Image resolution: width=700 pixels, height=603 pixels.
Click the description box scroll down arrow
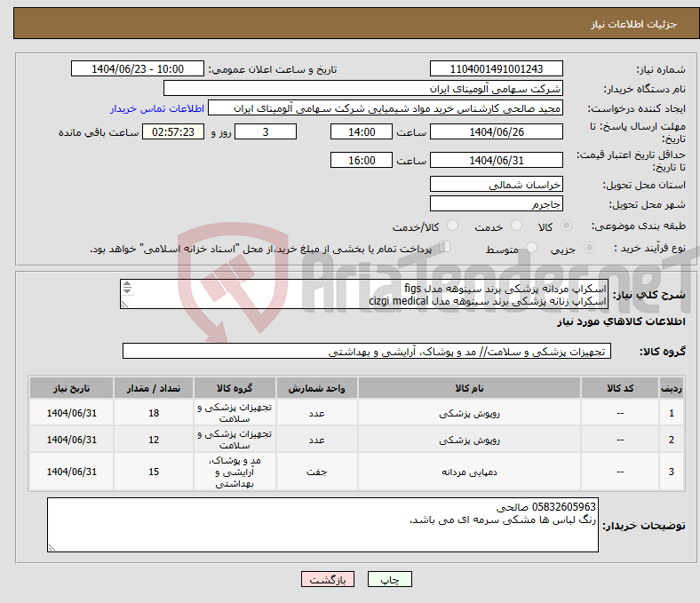(x=127, y=290)
